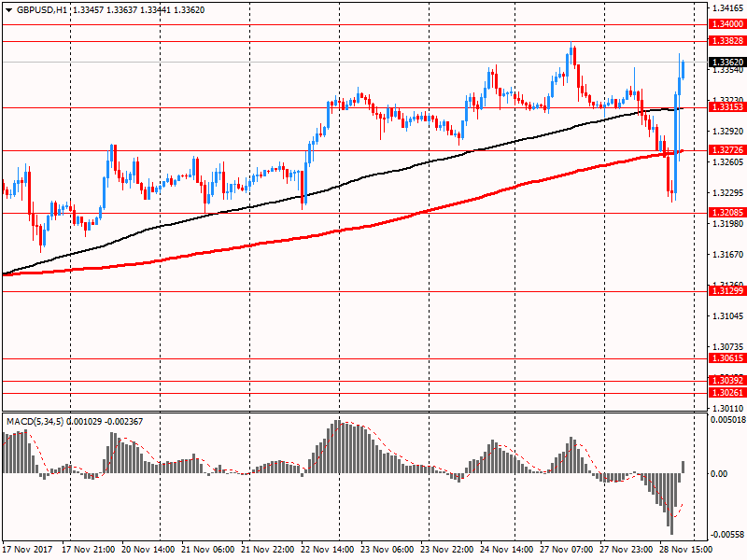Click the 1.32085 support level label
This screenshot has width=747, height=560.
coord(727,213)
